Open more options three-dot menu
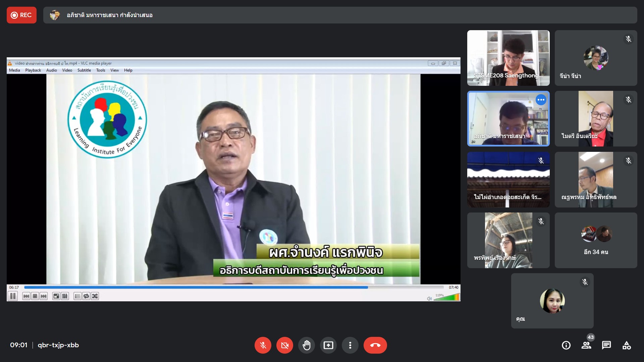This screenshot has height=362, width=644. (350, 345)
